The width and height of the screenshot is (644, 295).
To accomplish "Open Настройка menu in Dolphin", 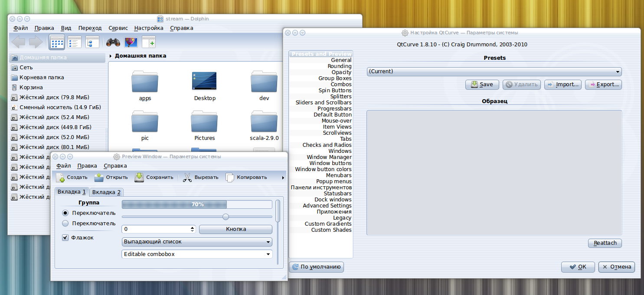I will (149, 28).
